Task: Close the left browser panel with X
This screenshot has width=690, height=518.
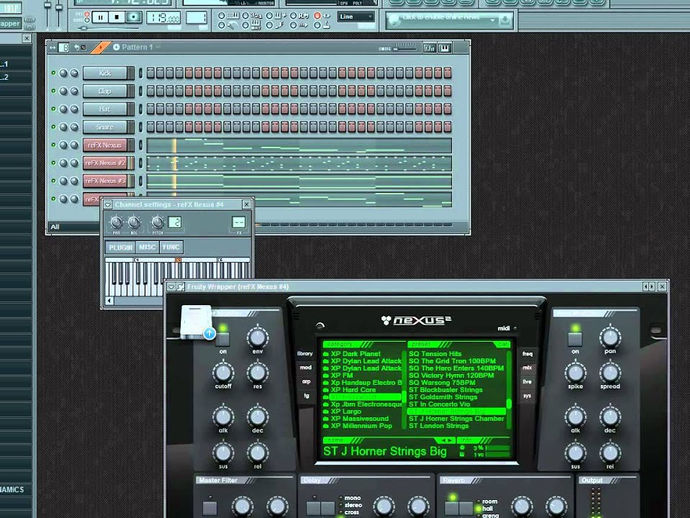Action: [26, 38]
